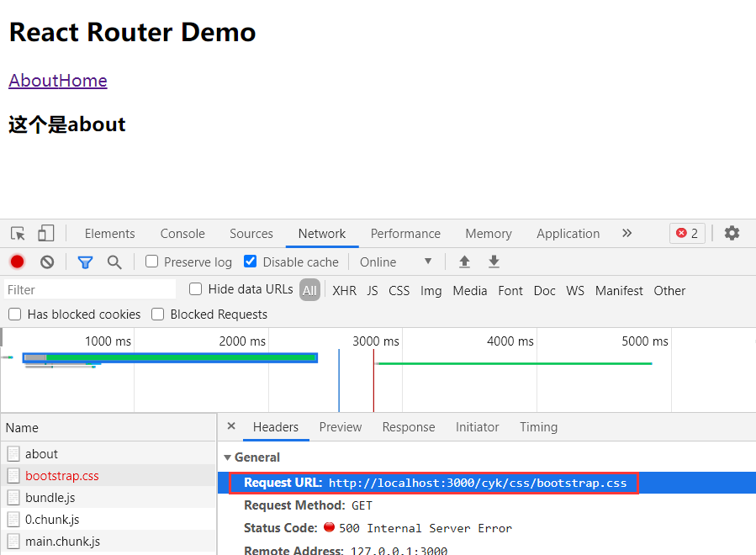Click the import HAR upload icon

464,262
